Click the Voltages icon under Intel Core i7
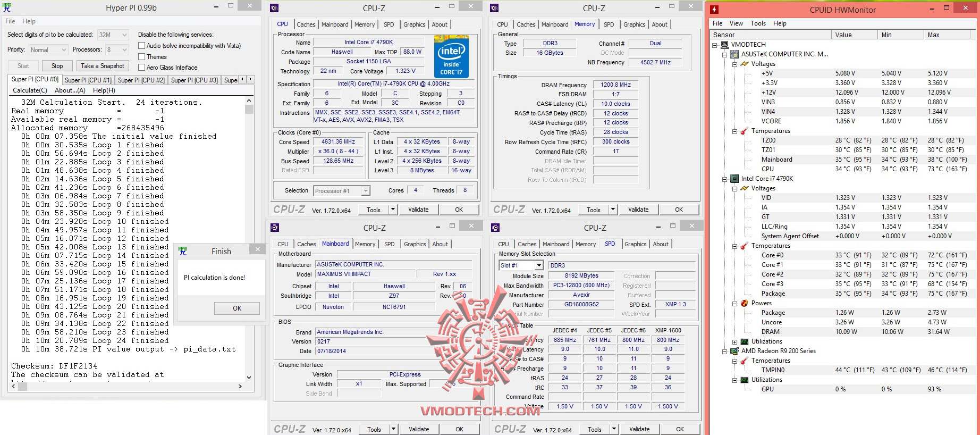 tap(745, 188)
